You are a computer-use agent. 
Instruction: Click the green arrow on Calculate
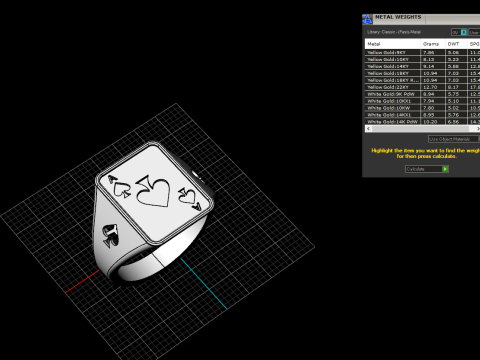point(445,169)
